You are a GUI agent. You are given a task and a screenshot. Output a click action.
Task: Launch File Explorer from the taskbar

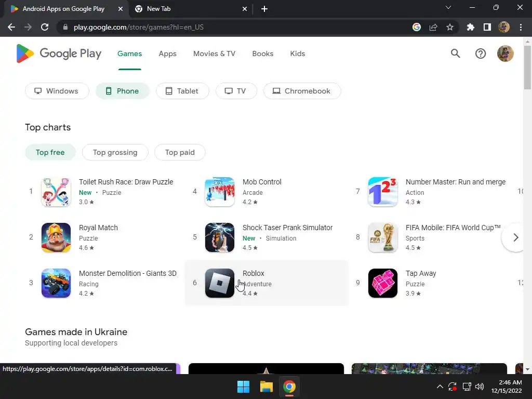point(267,387)
